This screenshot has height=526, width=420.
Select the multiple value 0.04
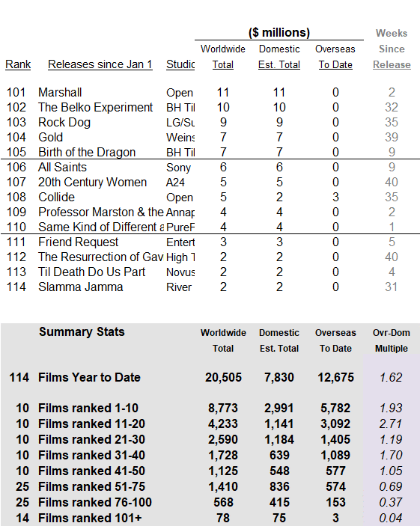tap(391, 518)
